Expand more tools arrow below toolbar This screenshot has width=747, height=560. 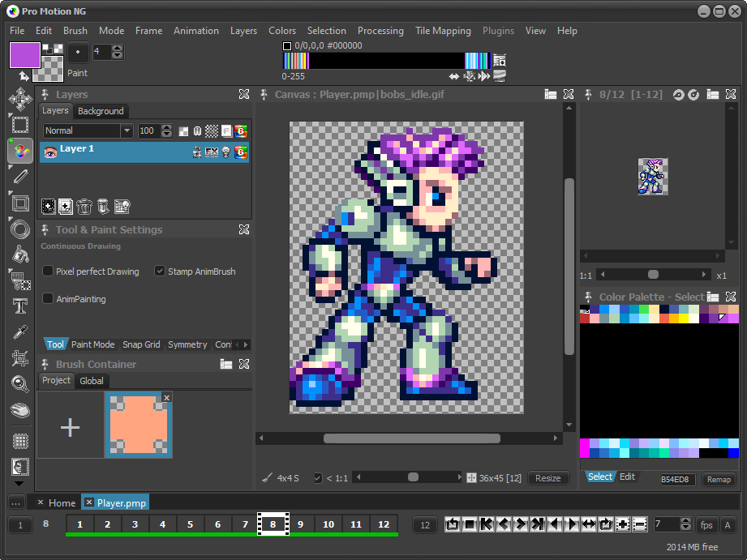pyautogui.click(x=19, y=483)
